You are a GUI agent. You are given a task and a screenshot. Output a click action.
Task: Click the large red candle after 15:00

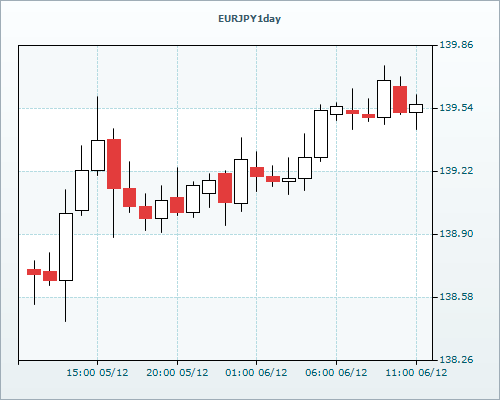pyautogui.click(x=114, y=164)
